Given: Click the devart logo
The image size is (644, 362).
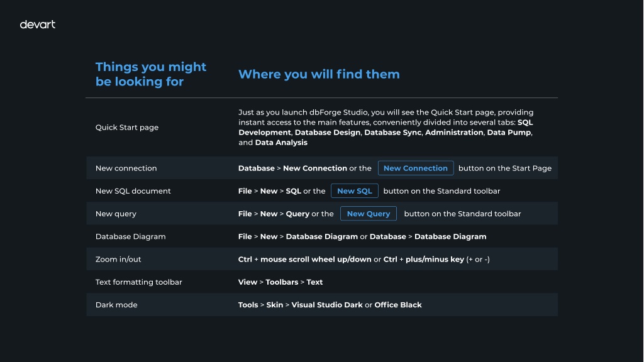Looking at the screenshot, I should pyautogui.click(x=37, y=25).
